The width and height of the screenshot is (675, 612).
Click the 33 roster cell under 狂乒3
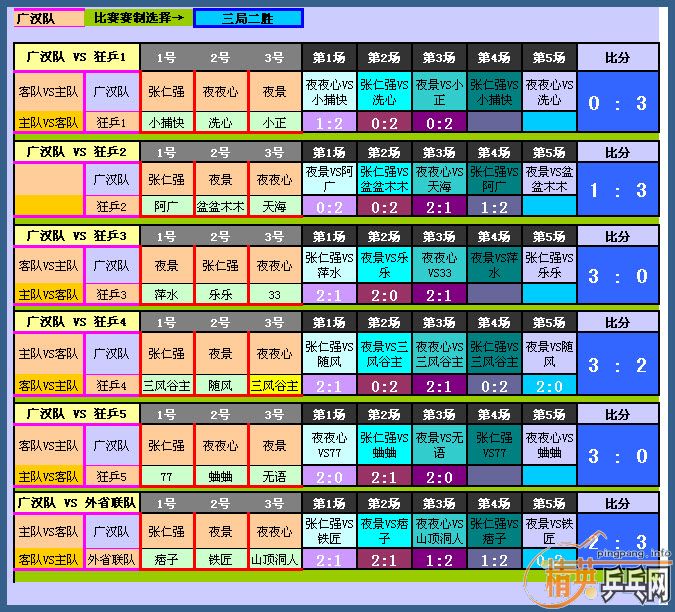275,294
